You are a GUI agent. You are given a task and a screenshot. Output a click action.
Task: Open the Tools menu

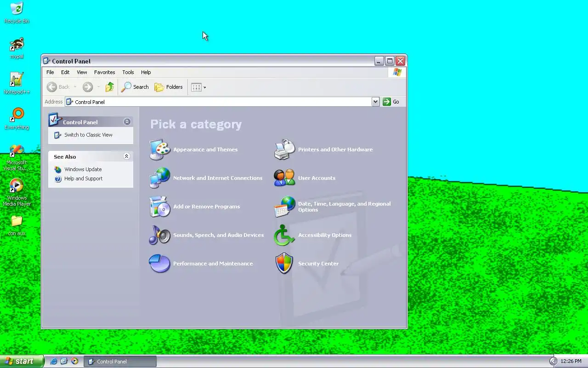point(128,72)
